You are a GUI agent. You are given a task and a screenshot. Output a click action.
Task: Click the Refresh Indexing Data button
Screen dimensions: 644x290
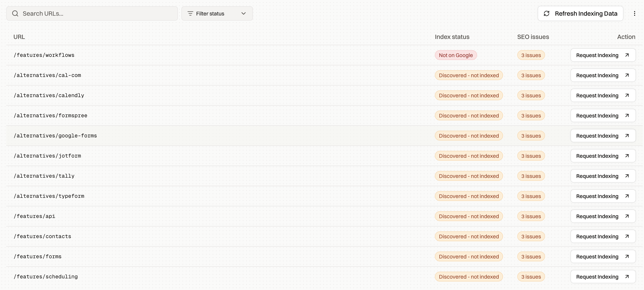580,13
